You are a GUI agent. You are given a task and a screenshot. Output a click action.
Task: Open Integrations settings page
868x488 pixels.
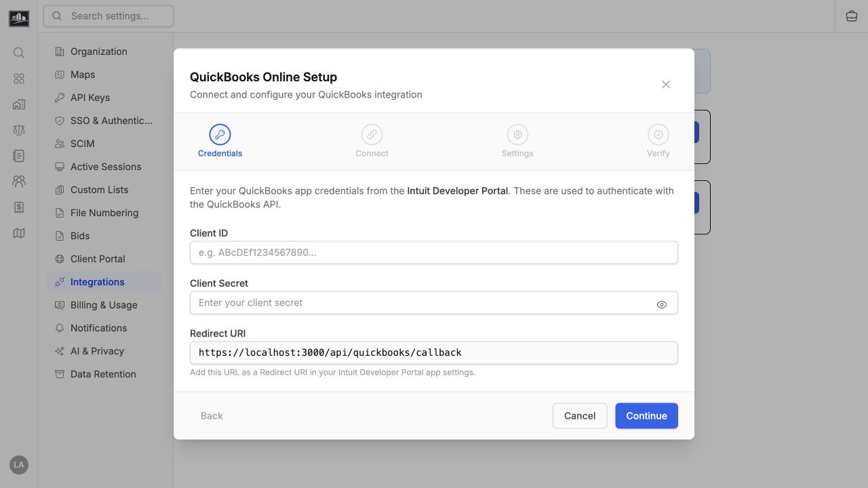coord(103,282)
